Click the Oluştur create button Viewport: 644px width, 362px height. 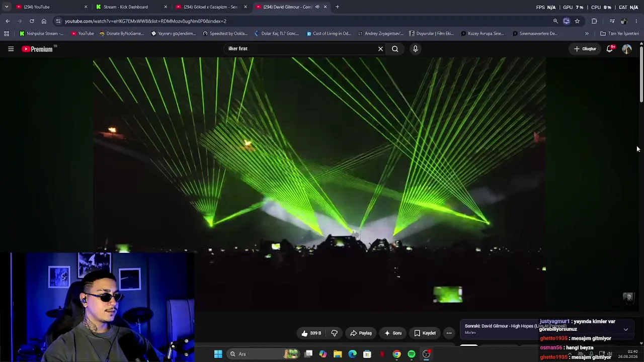tap(585, 49)
